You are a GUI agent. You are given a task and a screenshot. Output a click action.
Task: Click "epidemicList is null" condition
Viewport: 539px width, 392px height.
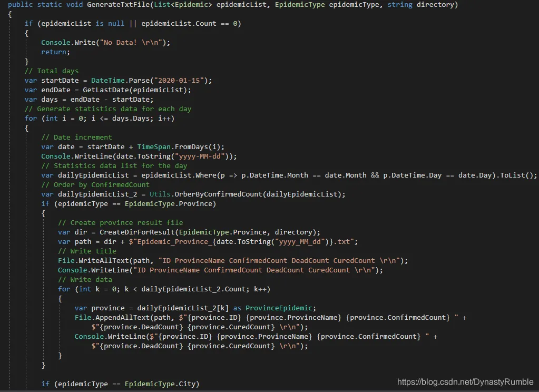point(83,23)
